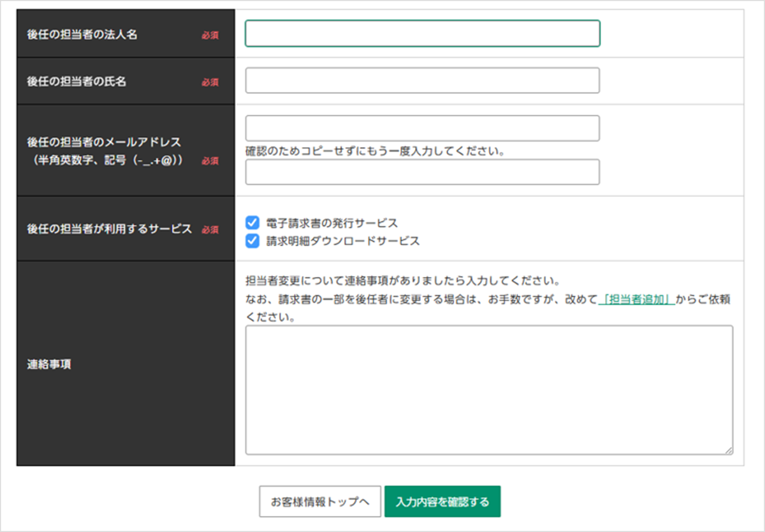This screenshot has width=765, height=532.
Task: Click the first メールアドレス input field
Action: tap(422, 128)
